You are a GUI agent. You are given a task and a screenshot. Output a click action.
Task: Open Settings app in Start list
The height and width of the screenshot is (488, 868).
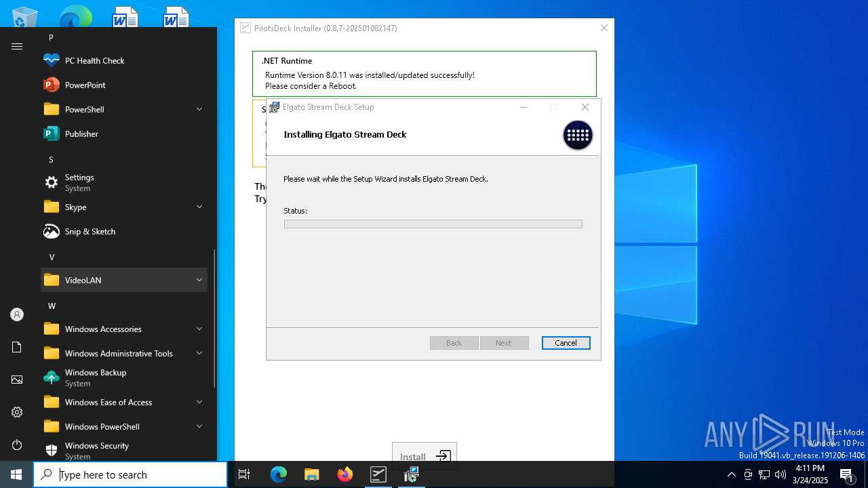[x=124, y=182]
